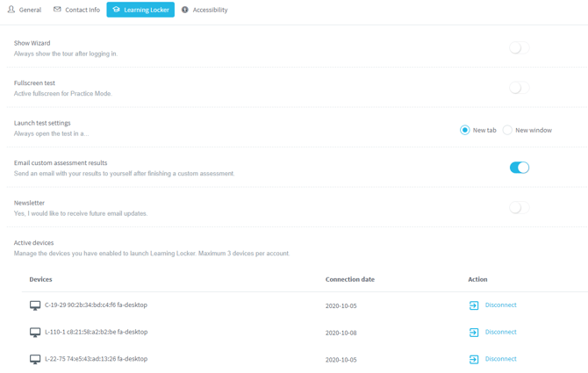Click 'Maximum 3 devices per account' description

coord(152,254)
